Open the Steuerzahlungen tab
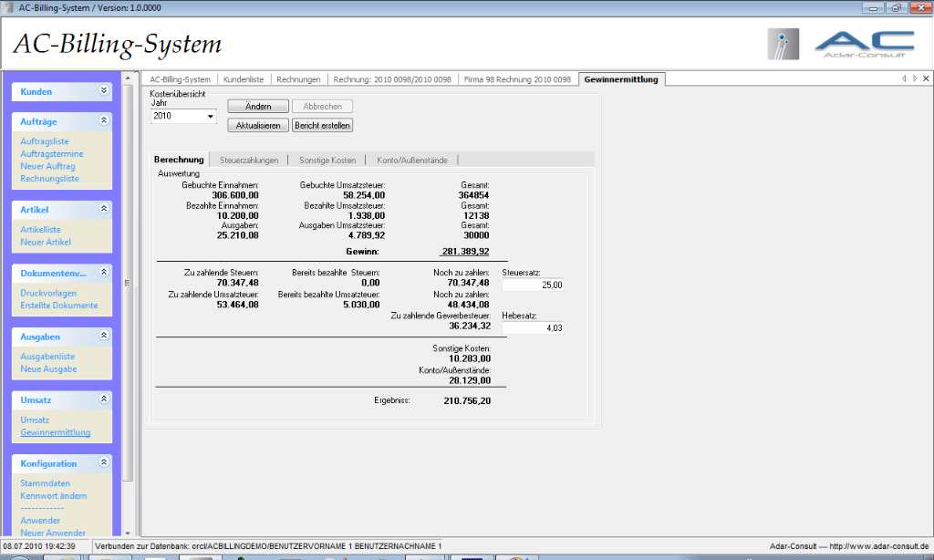This screenshot has height=560, width=934. click(x=249, y=161)
